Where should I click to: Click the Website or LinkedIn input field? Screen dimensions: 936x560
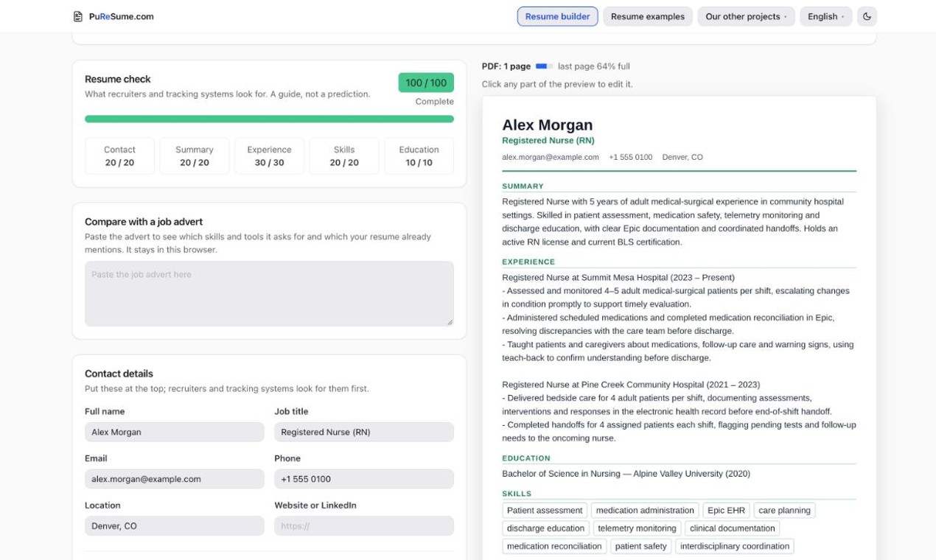364,526
